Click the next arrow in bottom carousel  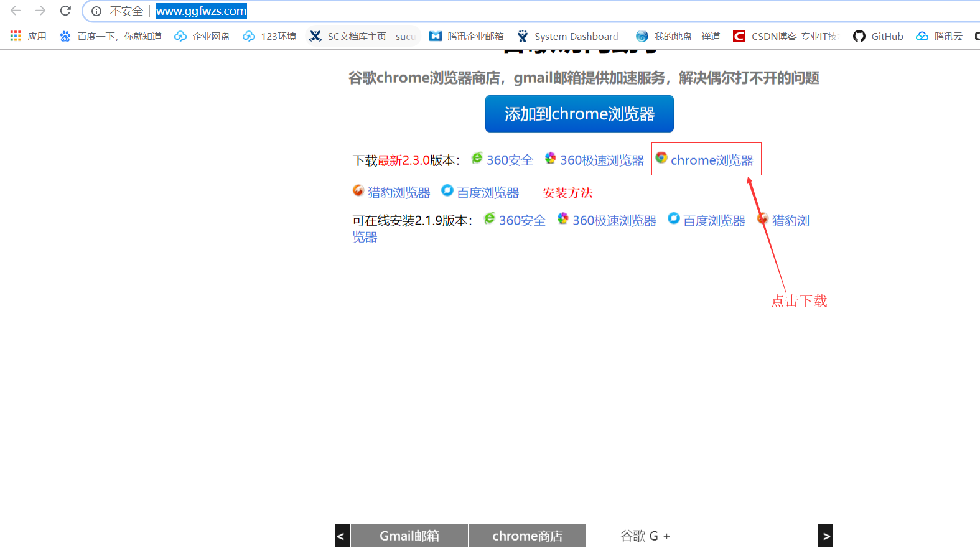825,536
